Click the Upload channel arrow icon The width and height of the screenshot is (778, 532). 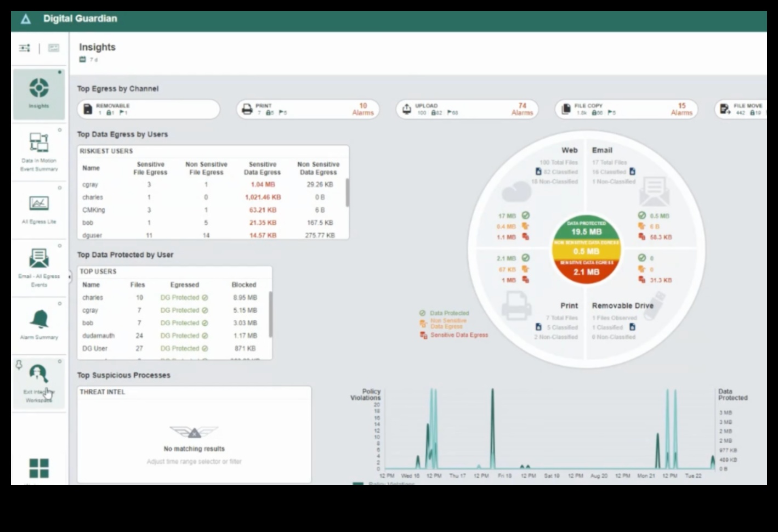[407, 109]
